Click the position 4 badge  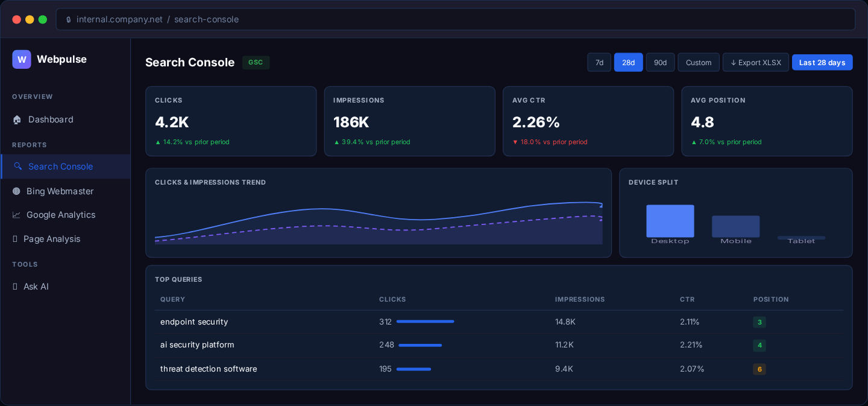[x=759, y=345]
